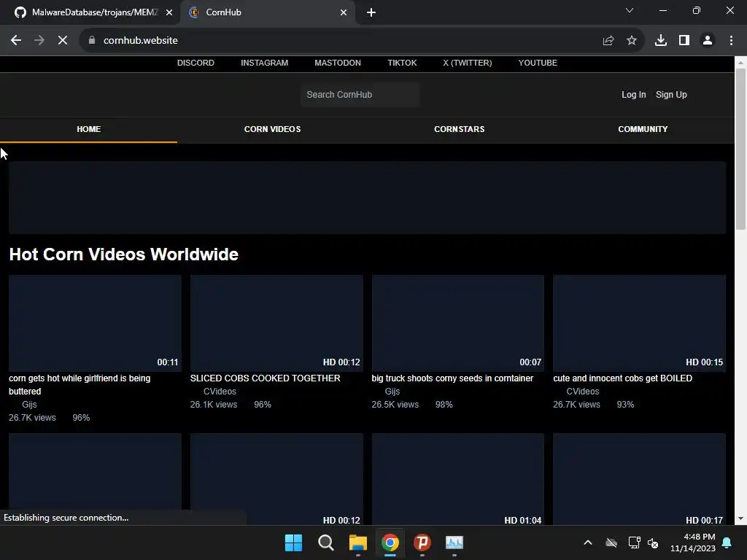747x560 pixels.
Task: Open thumbnail of 00:11 girlfriend buttered video
Action: coord(95,323)
